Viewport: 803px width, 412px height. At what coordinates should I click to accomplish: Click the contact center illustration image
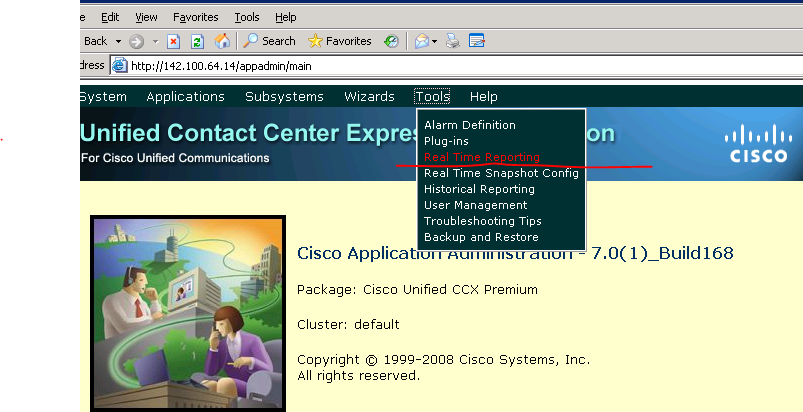click(188, 313)
